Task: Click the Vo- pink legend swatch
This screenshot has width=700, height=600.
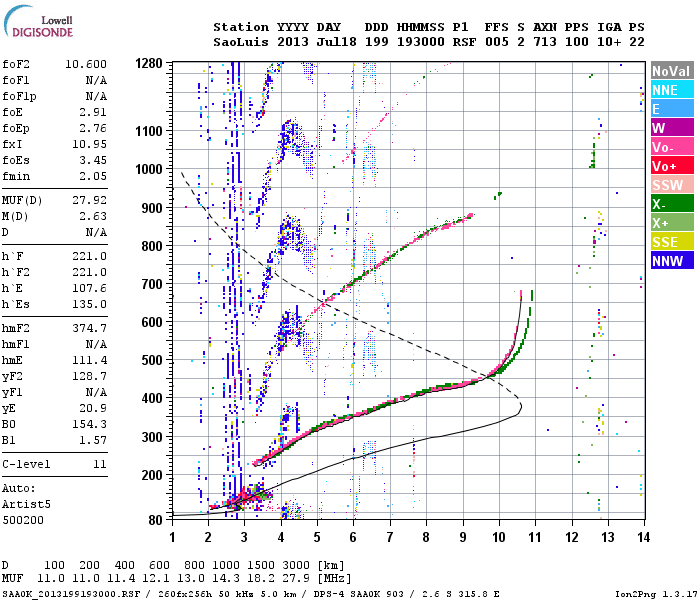Action: (672, 147)
